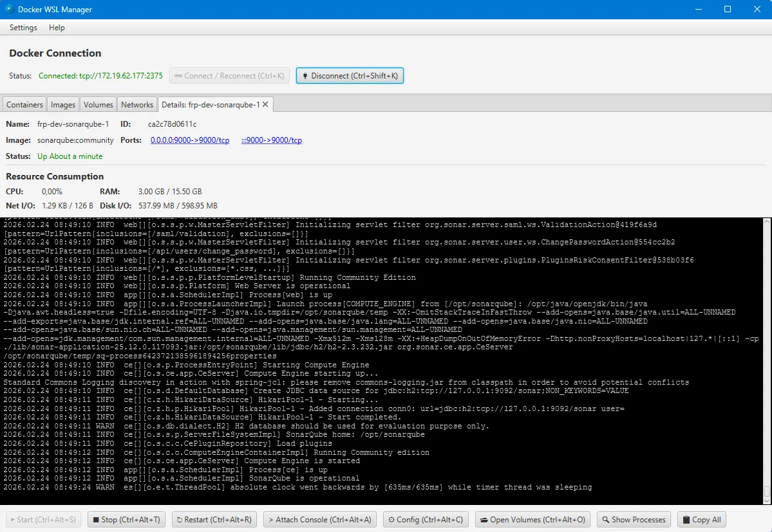Copy all logs with Copy All
The width and height of the screenshot is (772, 532).
click(702, 520)
